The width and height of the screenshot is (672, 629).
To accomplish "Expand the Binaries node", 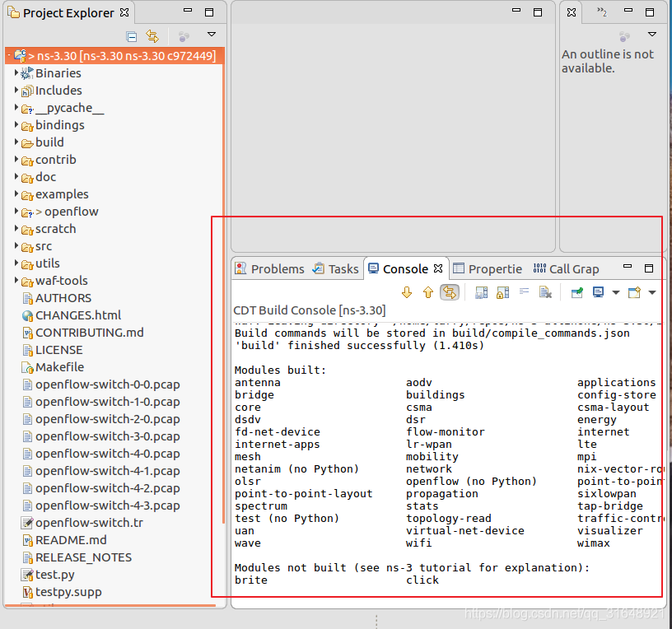I will tap(16, 72).
